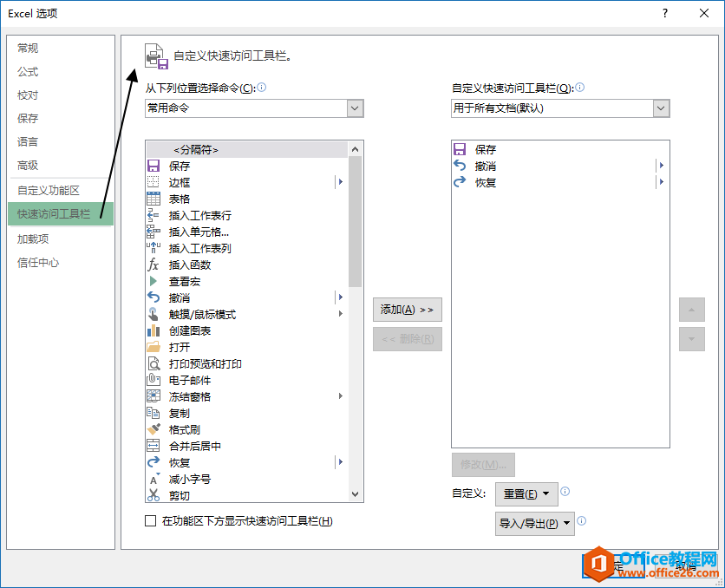Click the 创建图表 chart icon
The width and height of the screenshot is (725, 588).
point(153,330)
